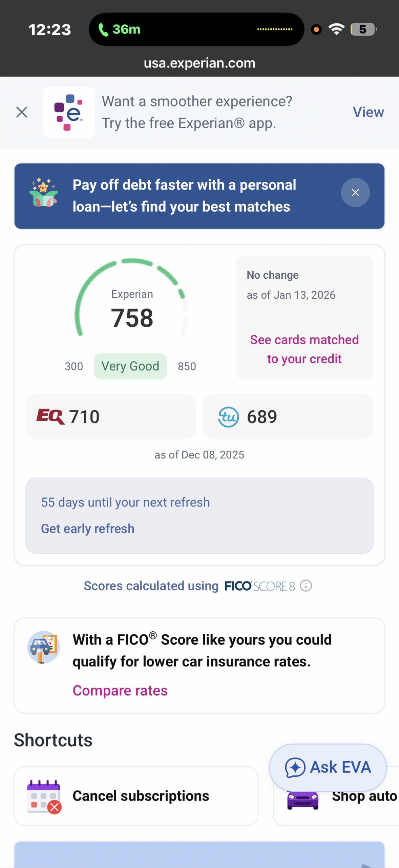
Task: Tap the gift box loan offer icon
Action: (x=44, y=193)
